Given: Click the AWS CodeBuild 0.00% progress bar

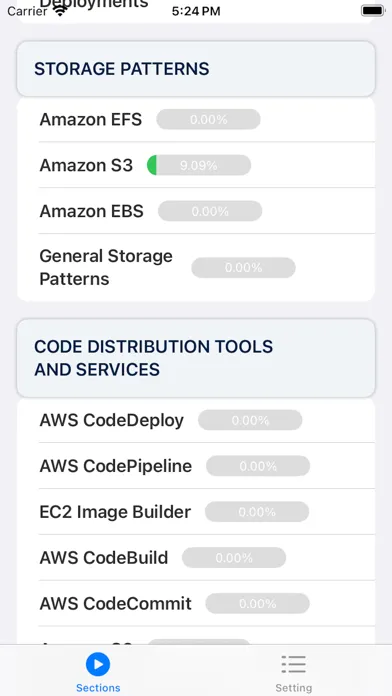Looking at the screenshot, I should 234,558.
